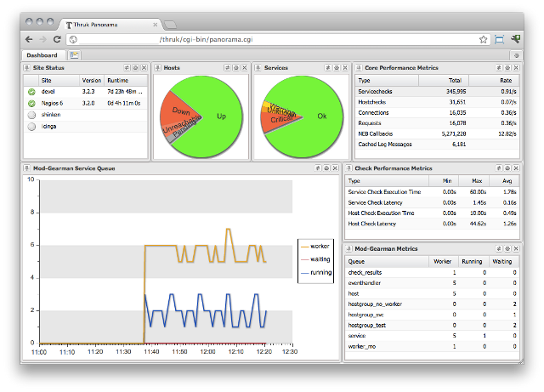Viewport: 544px width, 392px height.
Task: Click the add-panel icon next to Dashboard tab
Action: tap(75, 55)
